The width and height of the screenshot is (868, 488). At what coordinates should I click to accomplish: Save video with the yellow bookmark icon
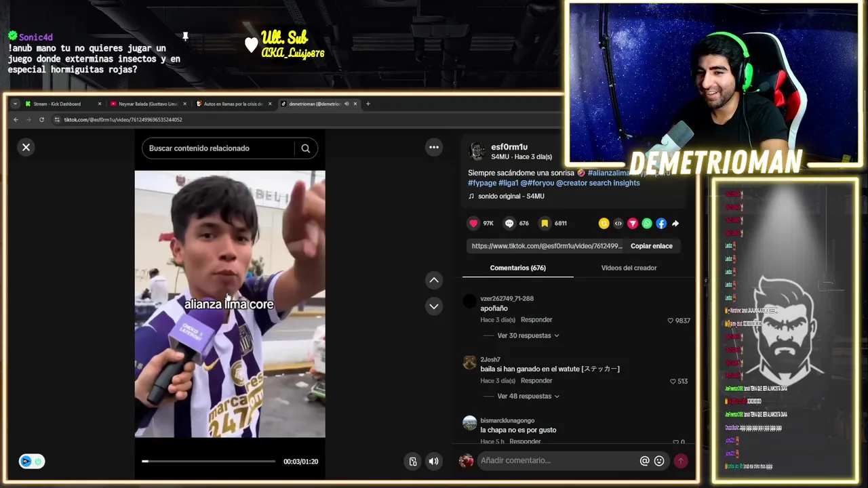(545, 223)
